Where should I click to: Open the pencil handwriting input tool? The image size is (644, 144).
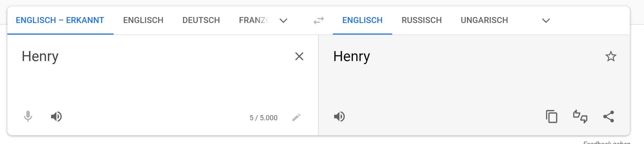click(x=296, y=117)
